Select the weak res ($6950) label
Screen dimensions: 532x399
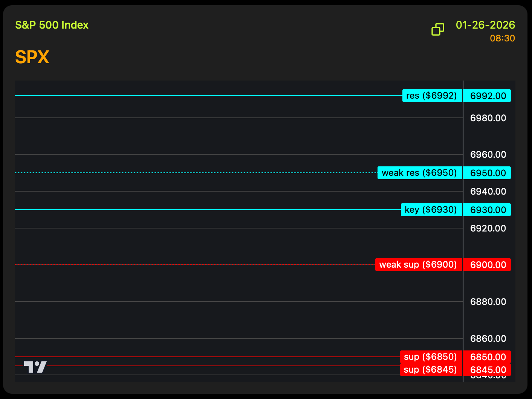pyautogui.click(x=419, y=173)
